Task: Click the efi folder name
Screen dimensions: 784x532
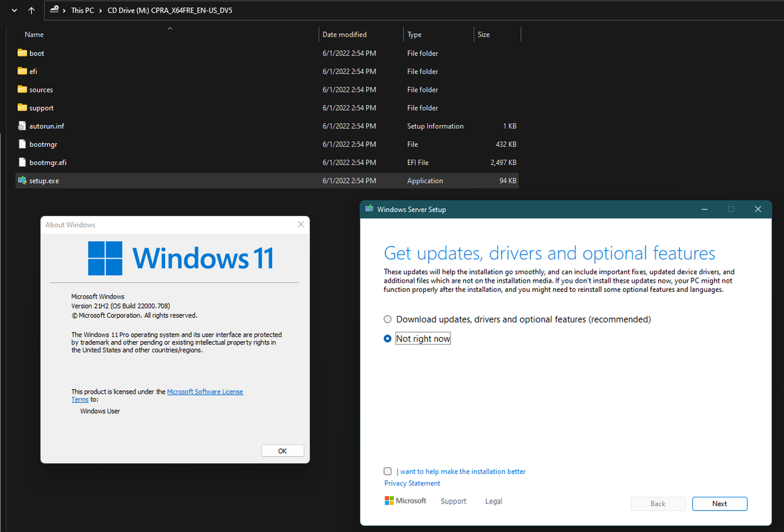Action: coord(33,71)
